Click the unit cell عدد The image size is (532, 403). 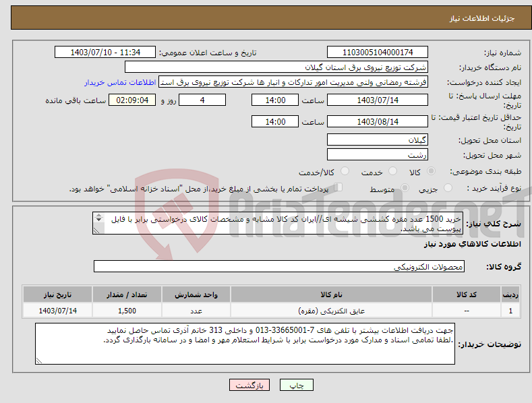(x=196, y=311)
